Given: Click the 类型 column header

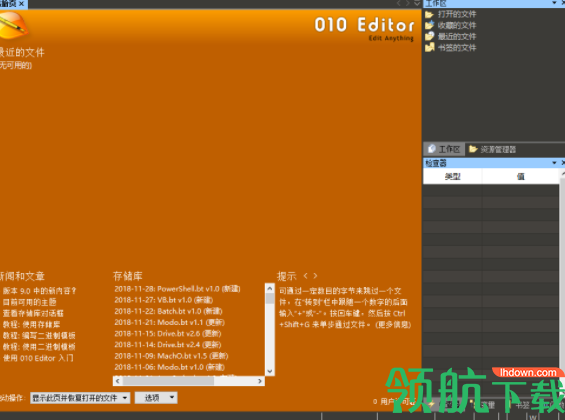Looking at the screenshot, I should (x=453, y=177).
